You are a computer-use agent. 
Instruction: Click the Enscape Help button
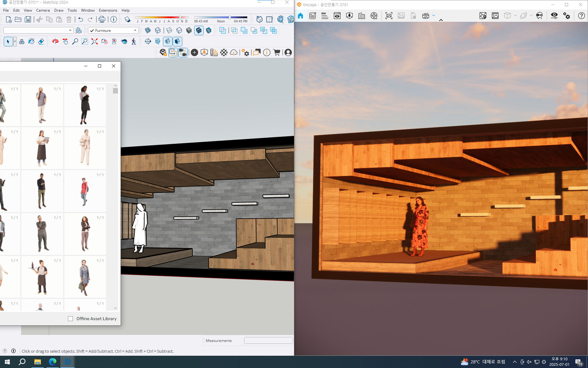tap(581, 16)
